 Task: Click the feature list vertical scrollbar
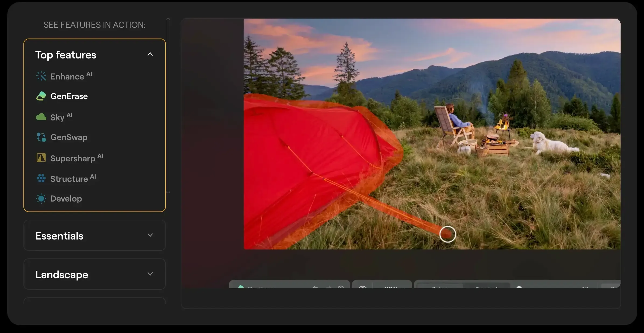(168, 105)
